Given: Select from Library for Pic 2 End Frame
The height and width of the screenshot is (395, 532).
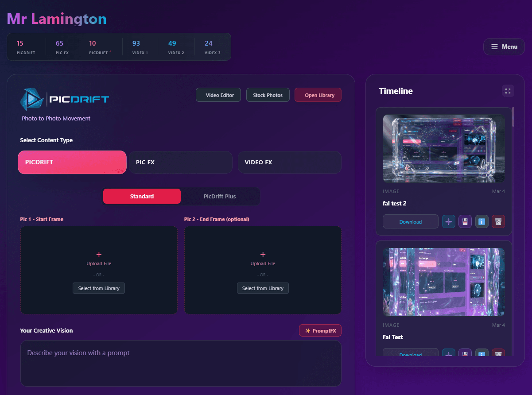Looking at the screenshot, I should (263, 288).
